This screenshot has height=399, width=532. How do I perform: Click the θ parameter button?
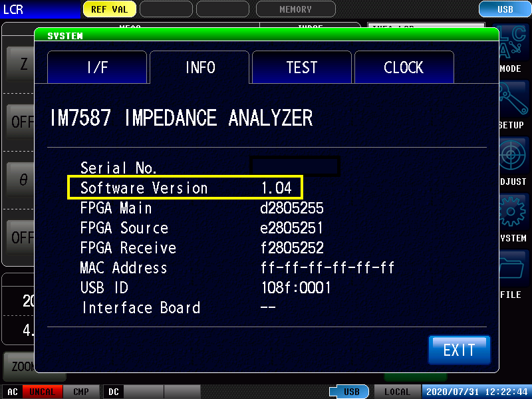[21, 180]
